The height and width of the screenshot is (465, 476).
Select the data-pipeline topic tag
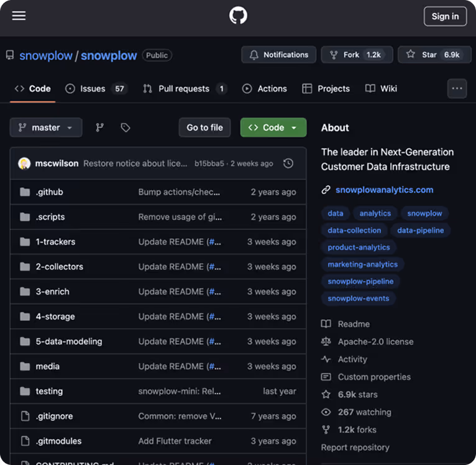[420, 230]
